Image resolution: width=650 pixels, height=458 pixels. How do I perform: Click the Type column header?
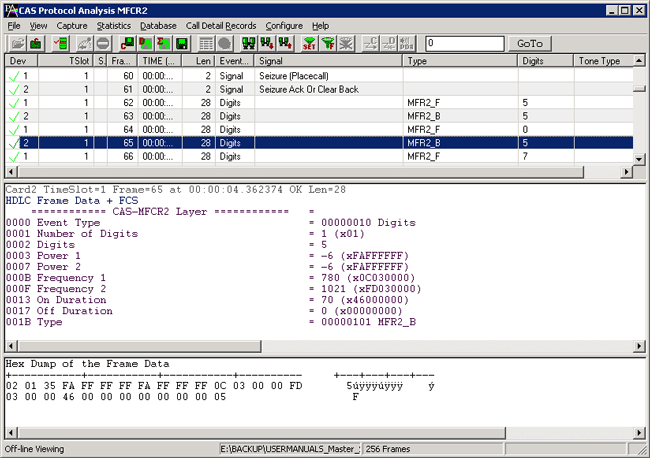click(460, 61)
